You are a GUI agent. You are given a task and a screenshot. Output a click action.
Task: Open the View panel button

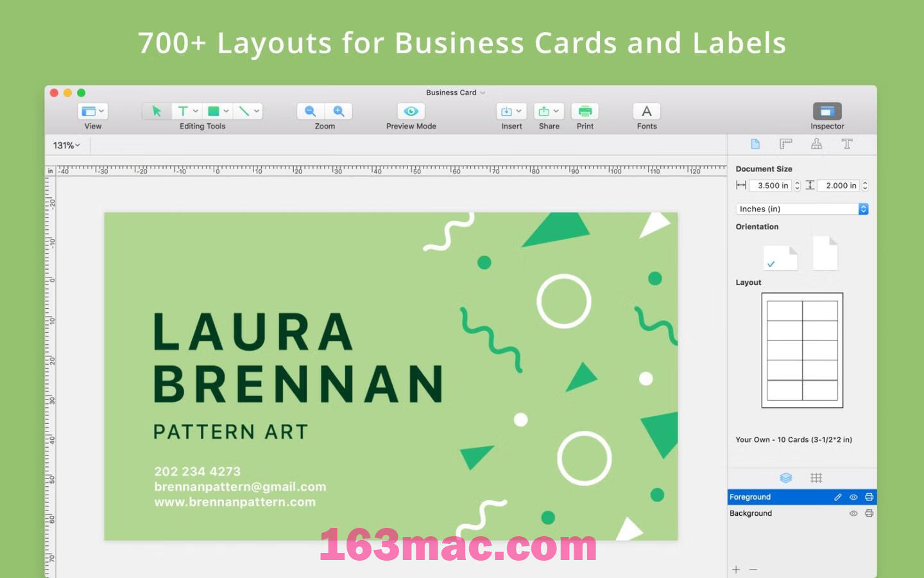click(89, 111)
